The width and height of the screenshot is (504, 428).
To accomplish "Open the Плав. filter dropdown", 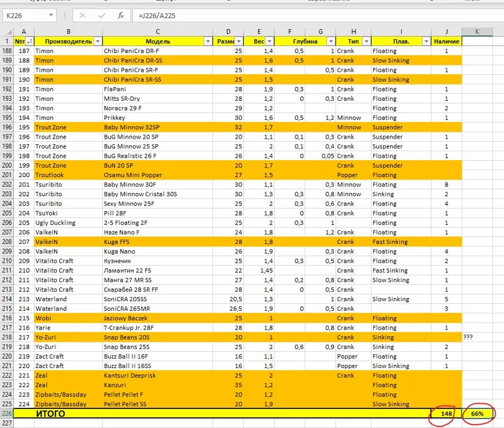I will pyautogui.click(x=427, y=42).
